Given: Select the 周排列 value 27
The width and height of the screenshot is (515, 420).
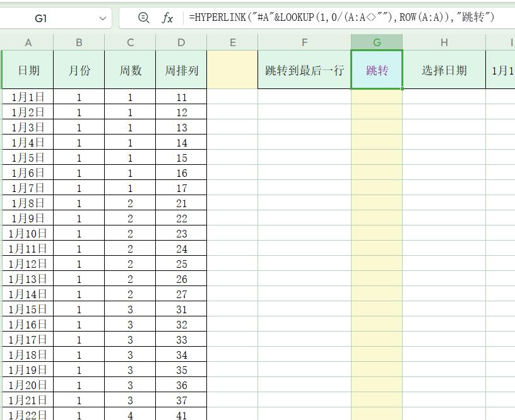Looking at the screenshot, I should pos(181,294).
